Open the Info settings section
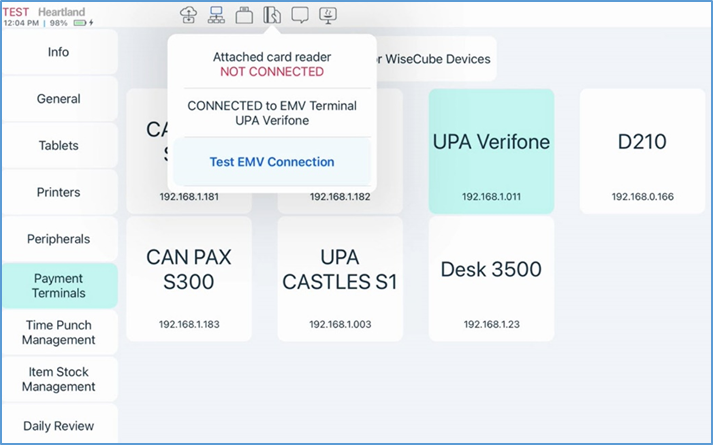The image size is (713, 445). [x=59, y=51]
